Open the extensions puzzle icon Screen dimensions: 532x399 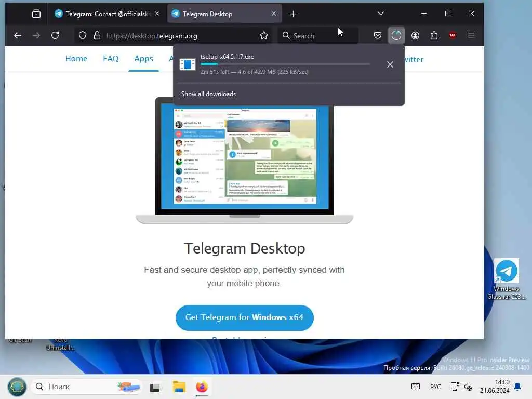coord(434,35)
